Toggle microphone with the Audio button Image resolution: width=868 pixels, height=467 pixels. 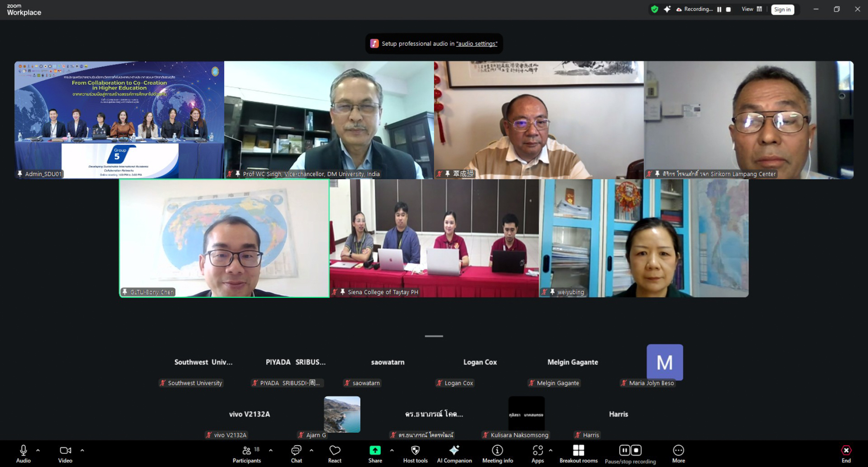tap(23, 453)
